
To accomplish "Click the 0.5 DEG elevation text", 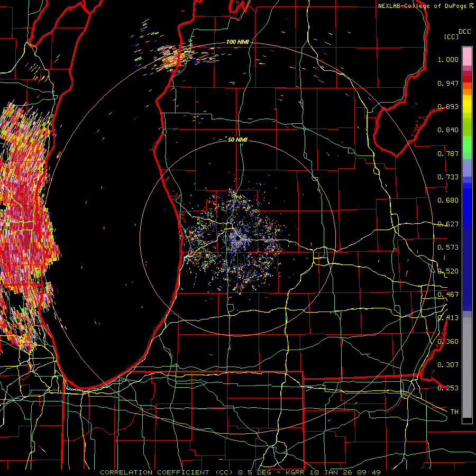I will point(254,472).
